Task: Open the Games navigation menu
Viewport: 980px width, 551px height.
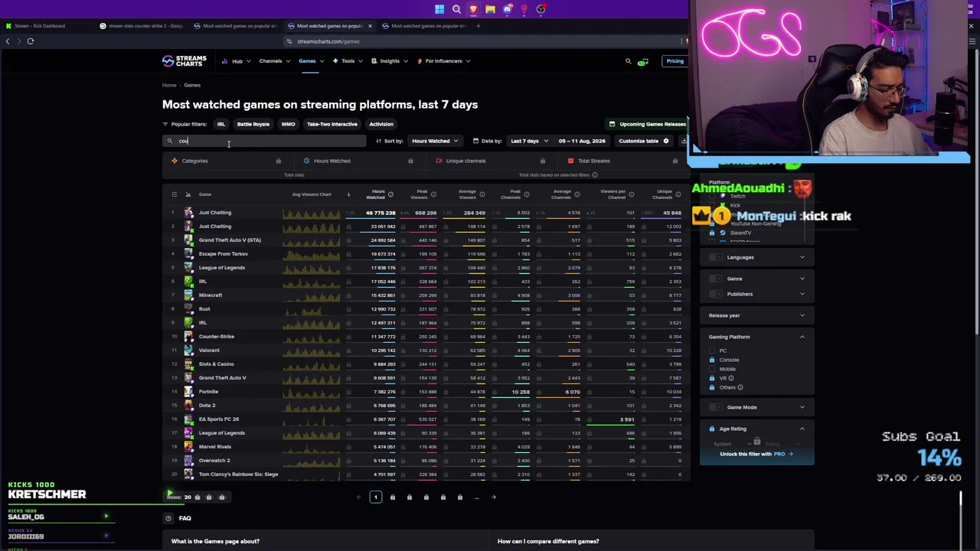Action: pos(311,61)
